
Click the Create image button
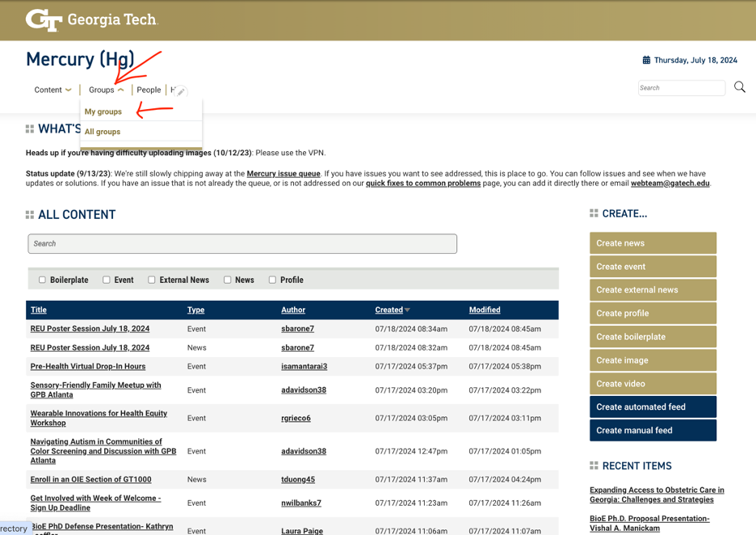coord(653,360)
